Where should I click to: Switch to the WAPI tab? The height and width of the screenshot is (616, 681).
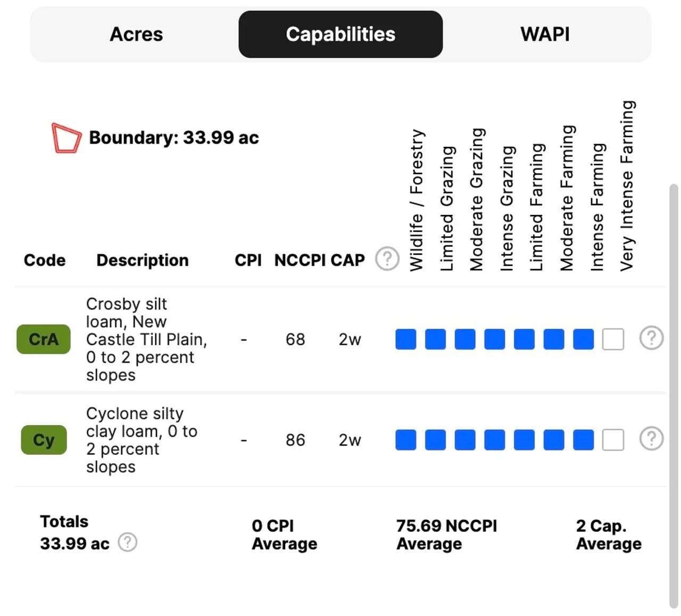[545, 35]
